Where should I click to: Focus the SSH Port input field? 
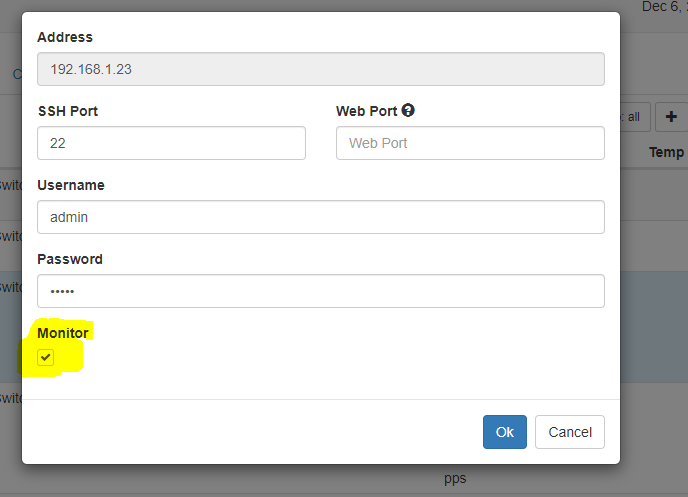171,143
